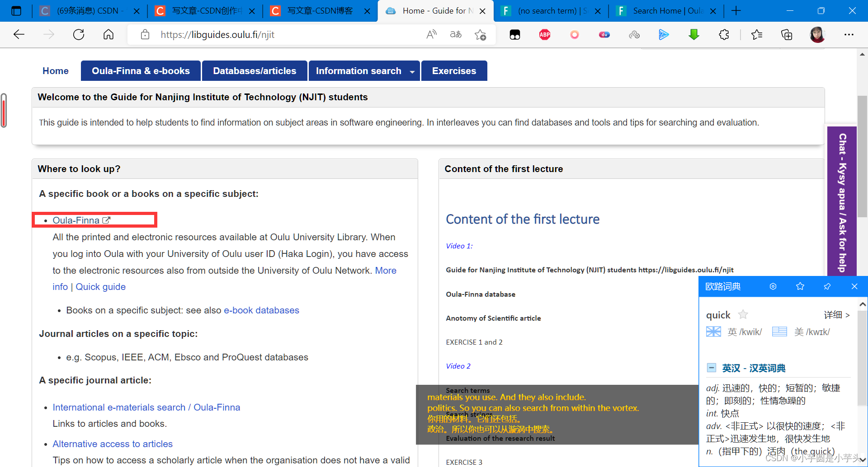868x467 pixels.
Task: Select the Oula-Finna database text line
Action: pyautogui.click(x=481, y=294)
